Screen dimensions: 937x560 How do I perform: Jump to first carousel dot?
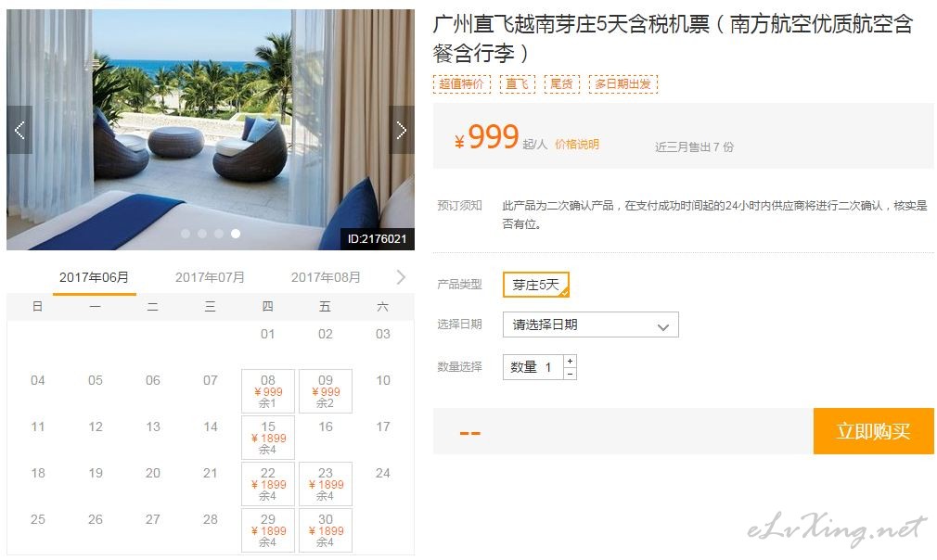186,234
